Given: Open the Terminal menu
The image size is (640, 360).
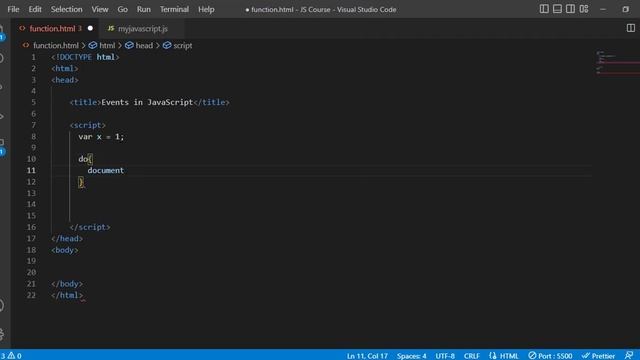Looking at the screenshot, I should pyautogui.click(x=174, y=9).
